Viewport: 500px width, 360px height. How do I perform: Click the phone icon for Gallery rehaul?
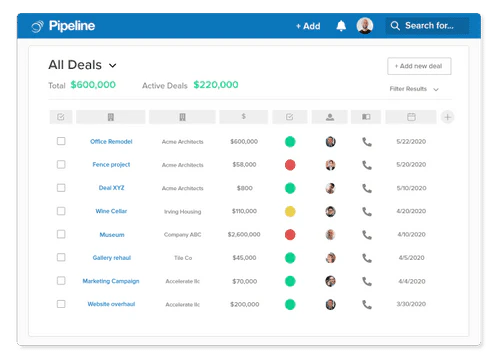point(367,258)
